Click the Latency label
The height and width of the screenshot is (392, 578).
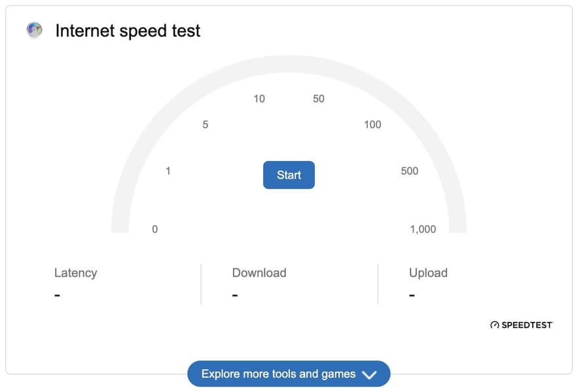[76, 273]
